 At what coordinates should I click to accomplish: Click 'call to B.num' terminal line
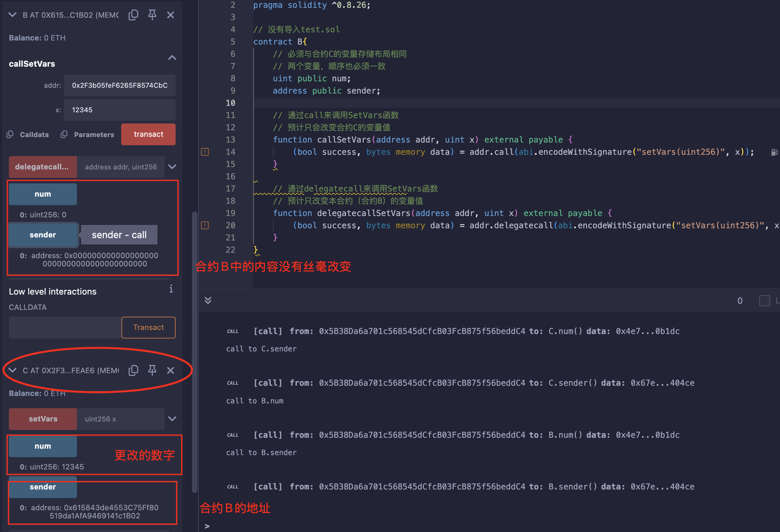click(x=255, y=401)
